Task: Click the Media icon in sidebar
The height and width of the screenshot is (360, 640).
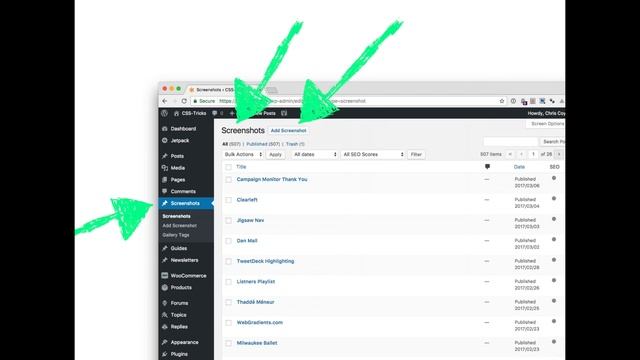Action: (x=164, y=168)
